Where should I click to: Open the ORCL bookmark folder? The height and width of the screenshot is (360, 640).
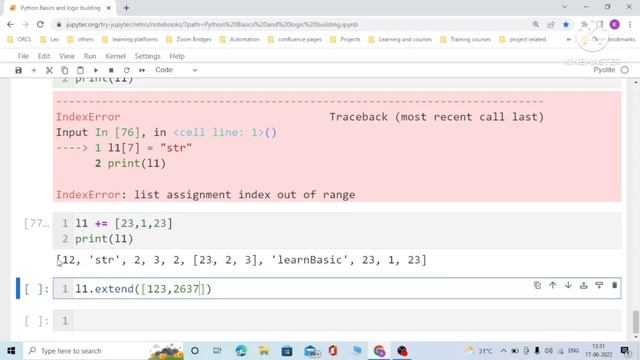tap(20, 39)
